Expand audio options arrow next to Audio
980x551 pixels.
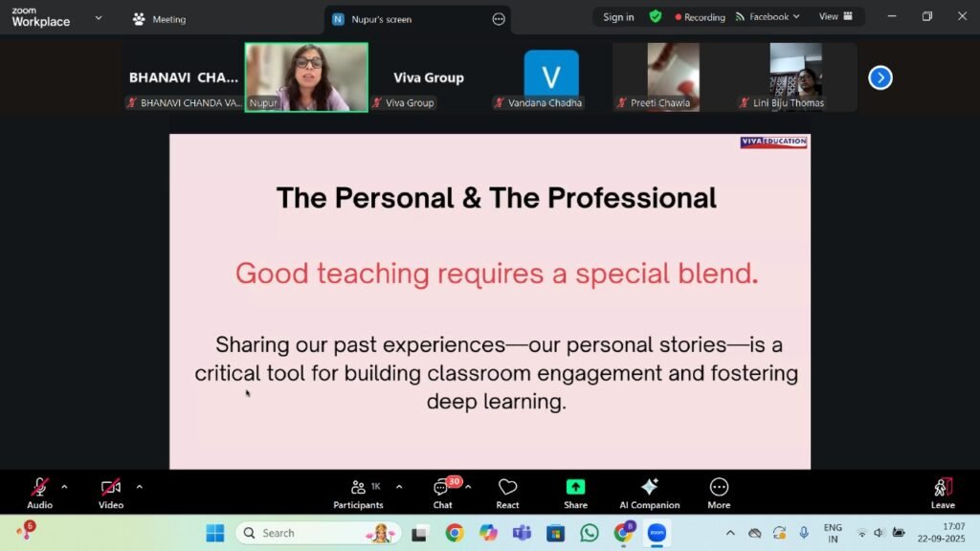65,486
